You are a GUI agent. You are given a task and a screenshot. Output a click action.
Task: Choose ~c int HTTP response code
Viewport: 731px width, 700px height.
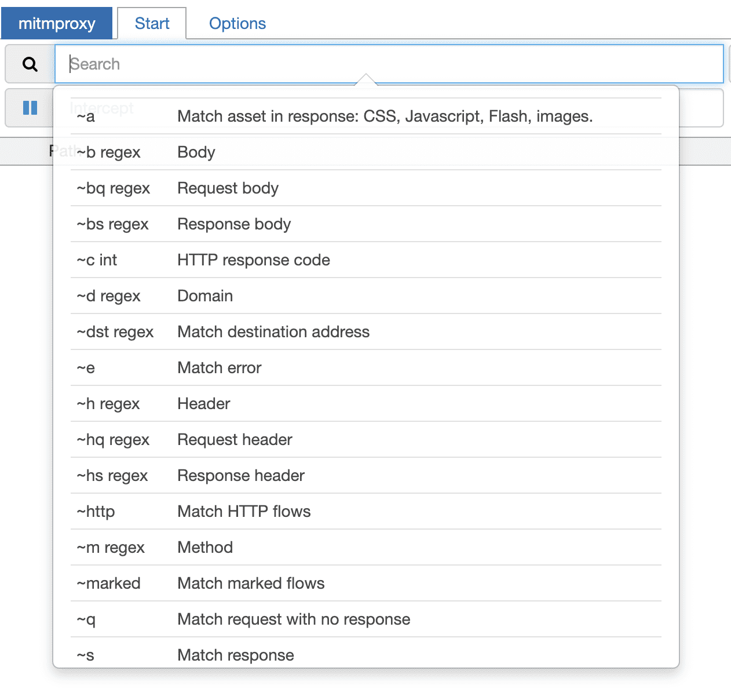[366, 260]
